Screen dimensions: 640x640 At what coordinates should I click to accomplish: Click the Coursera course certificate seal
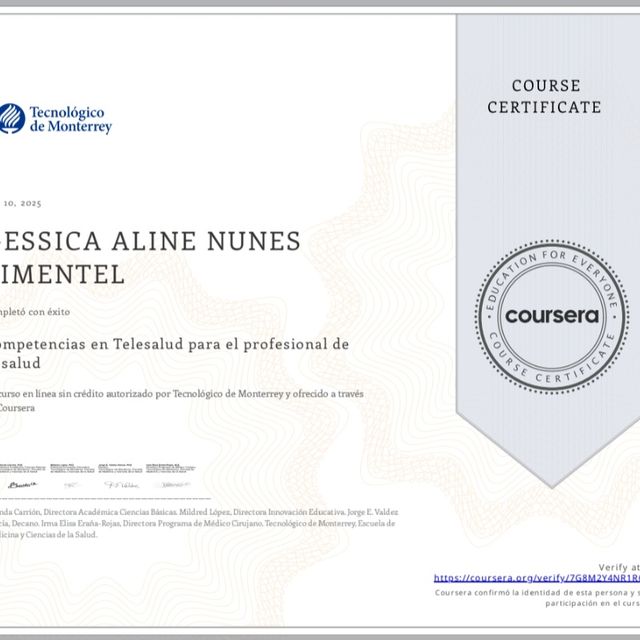(551, 317)
